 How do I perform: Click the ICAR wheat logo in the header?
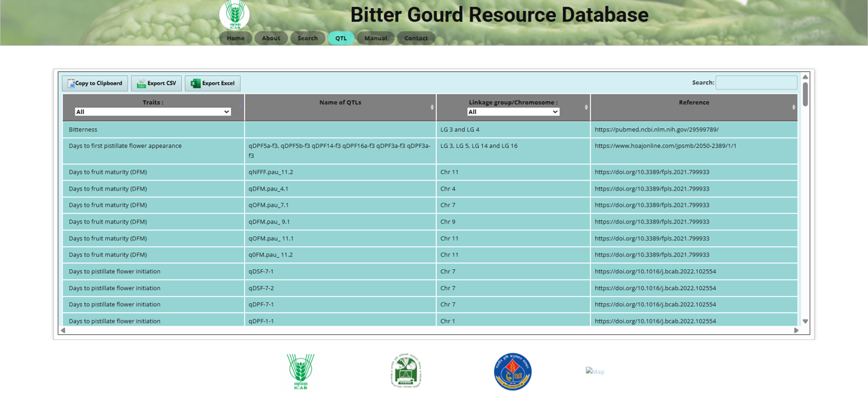235,14
